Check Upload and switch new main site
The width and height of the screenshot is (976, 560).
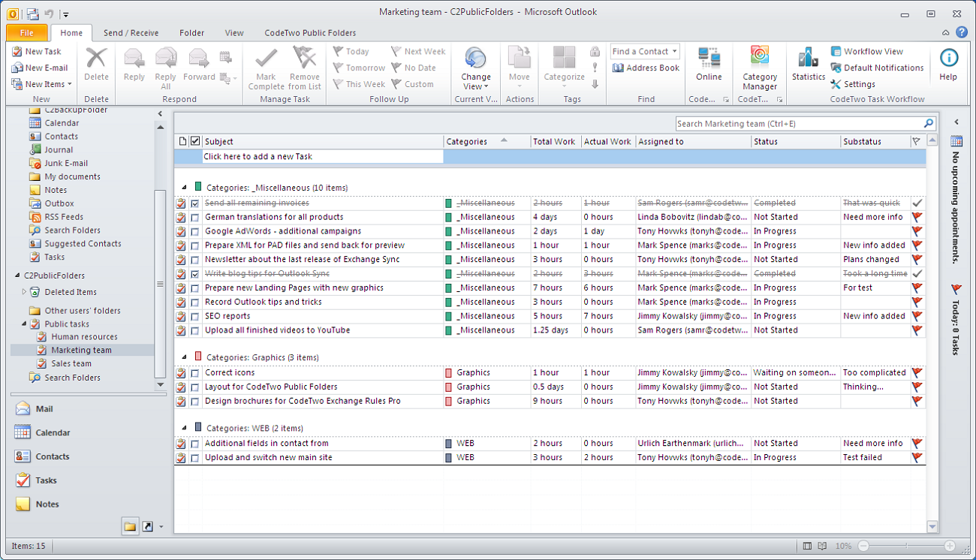pos(195,457)
